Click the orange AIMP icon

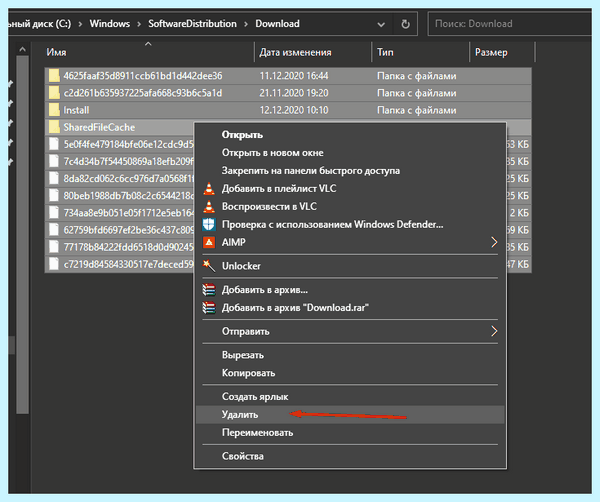click(209, 242)
